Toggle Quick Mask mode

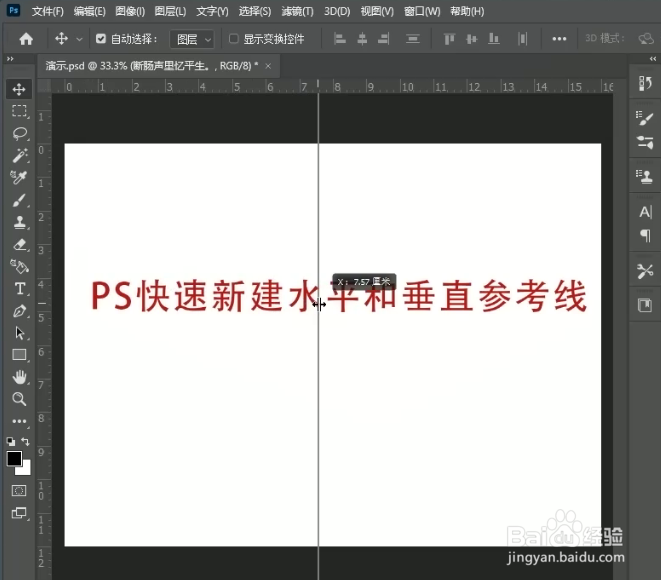[x=19, y=491]
